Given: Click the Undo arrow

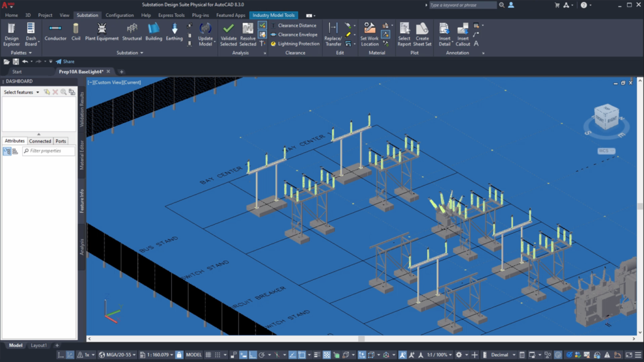Looking at the screenshot, I should [25, 62].
